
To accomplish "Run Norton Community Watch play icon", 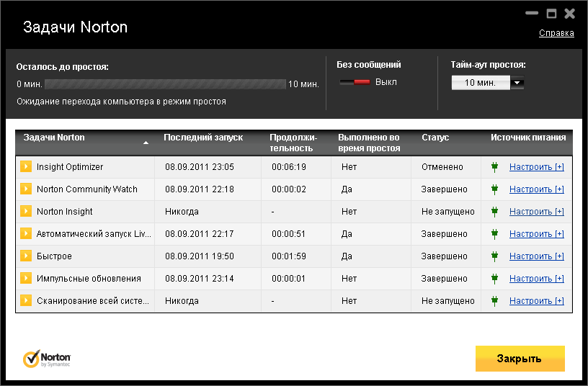I will [x=26, y=189].
